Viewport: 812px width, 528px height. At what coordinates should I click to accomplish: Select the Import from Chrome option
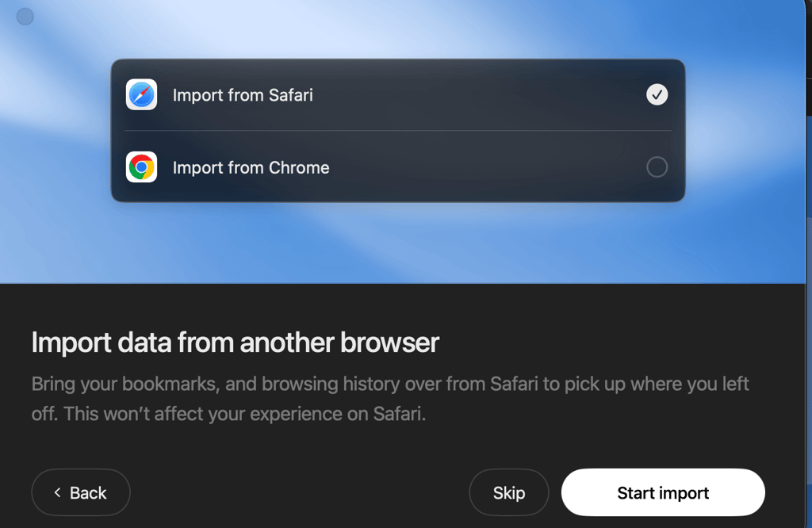pos(396,167)
